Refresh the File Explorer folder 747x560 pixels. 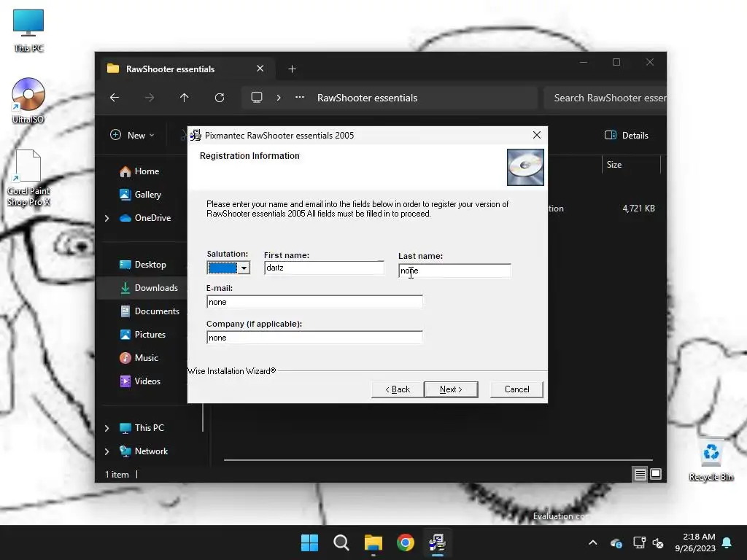tap(220, 98)
